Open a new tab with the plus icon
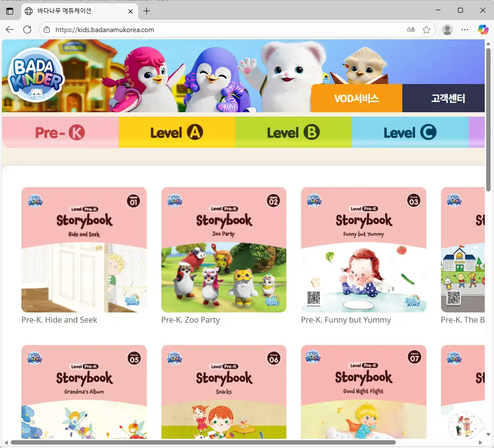This screenshot has width=494, height=448. pyautogui.click(x=146, y=11)
